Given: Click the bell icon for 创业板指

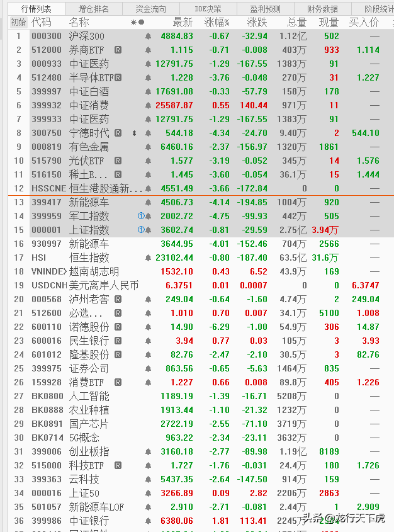Looking at the screenshot, I should [x=148, y=451].
